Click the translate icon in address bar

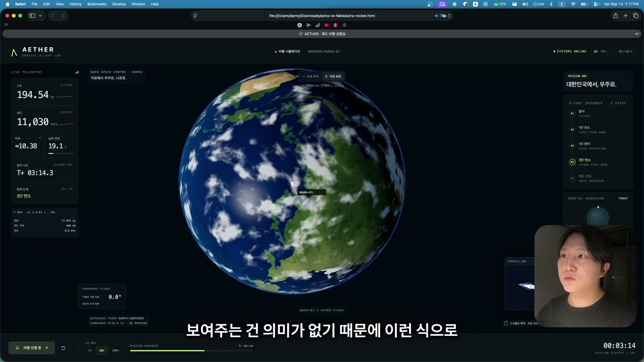click(443, 16)
